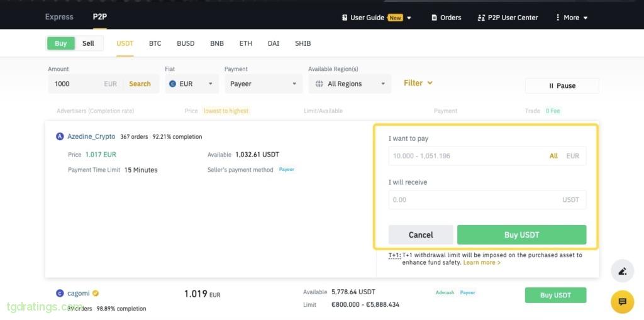Click the 5,778.64 USDT available amount

pos(353,292)
